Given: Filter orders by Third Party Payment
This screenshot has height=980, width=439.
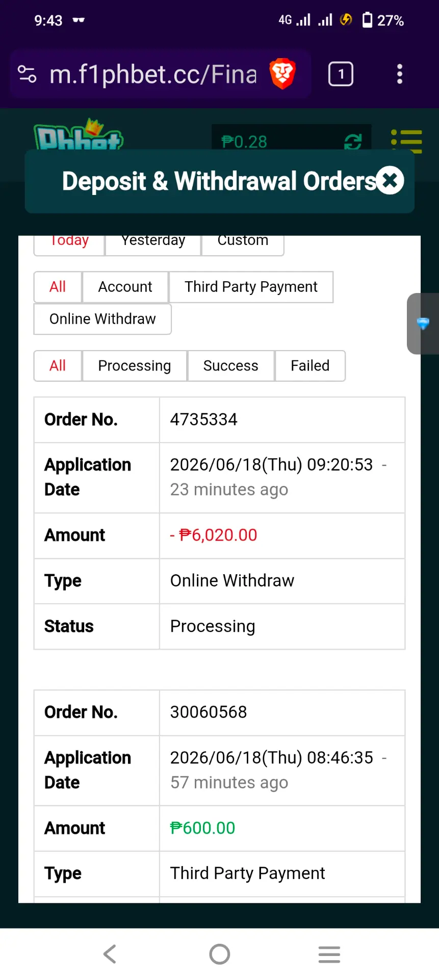Looking at the screenshot, I should coord(251,287).
